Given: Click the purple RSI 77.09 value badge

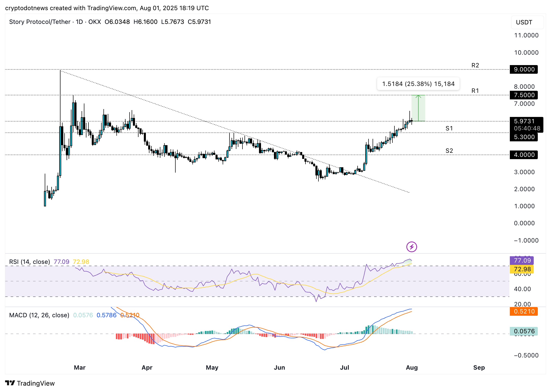Looking at the screenshot, I should click(522, 261).
